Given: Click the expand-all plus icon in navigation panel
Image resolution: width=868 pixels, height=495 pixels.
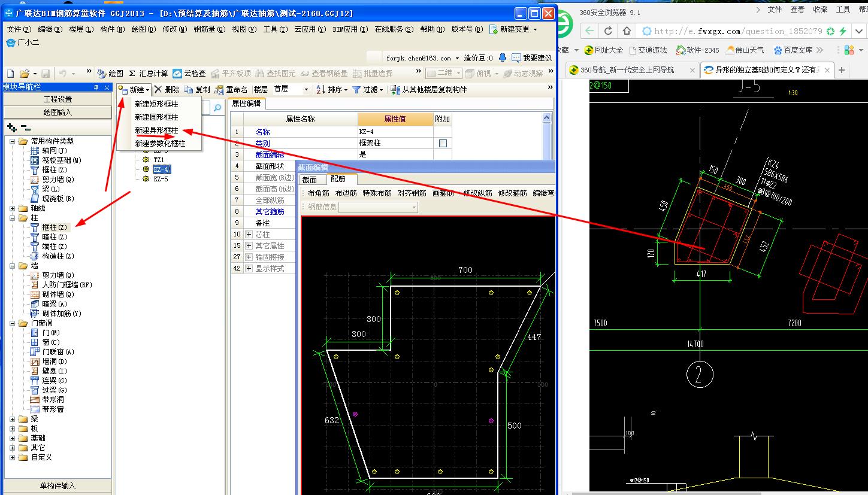Looking at the screenshot, I should tap(11, 127).
